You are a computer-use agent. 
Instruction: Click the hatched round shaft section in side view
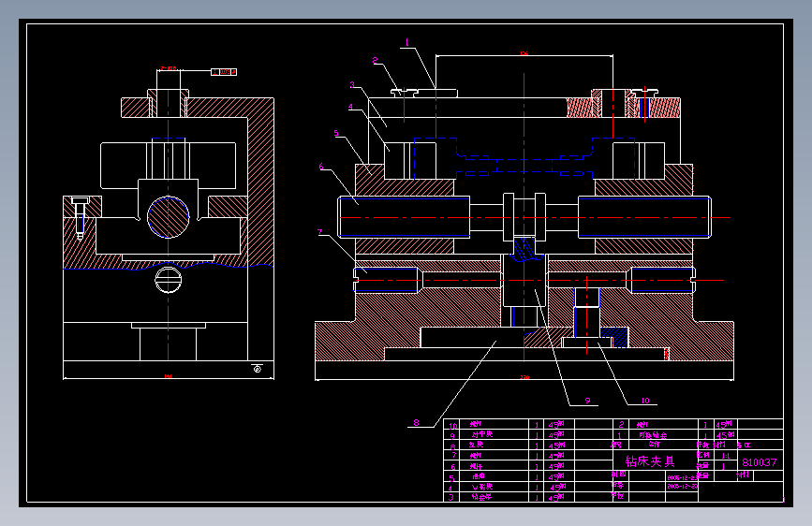click(x=169, y=217)
